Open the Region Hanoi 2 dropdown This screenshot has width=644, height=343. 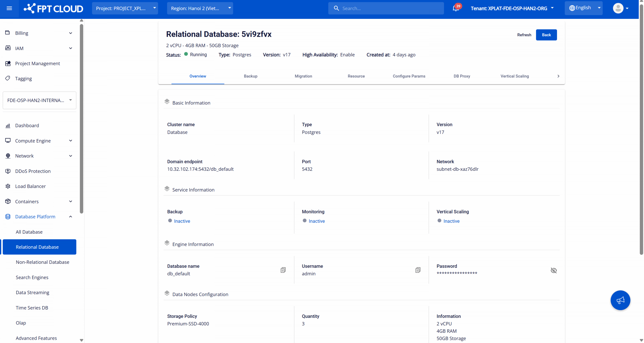tap(200, 8)
